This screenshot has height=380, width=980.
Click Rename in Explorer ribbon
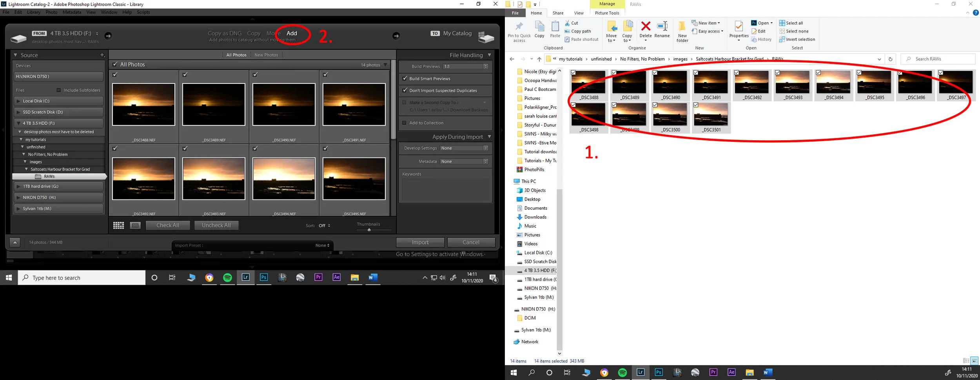coord(662,30)
